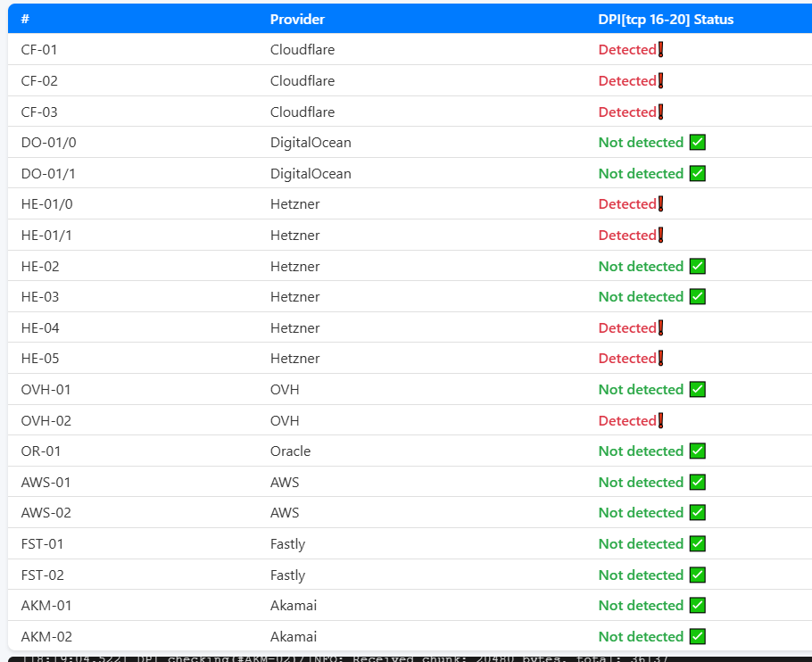Viewport: 812px width, 662px height.
Task: Select the FST-01 identifier cell
Action: click(x=42, y=543)
